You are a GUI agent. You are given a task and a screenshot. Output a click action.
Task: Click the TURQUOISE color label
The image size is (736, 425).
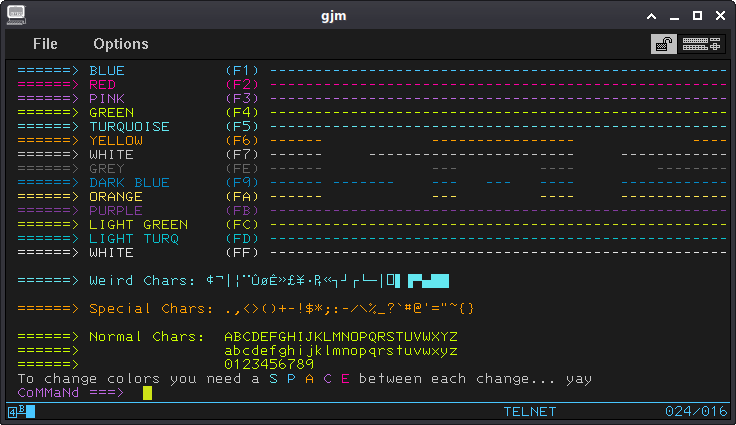pos(130,127)
